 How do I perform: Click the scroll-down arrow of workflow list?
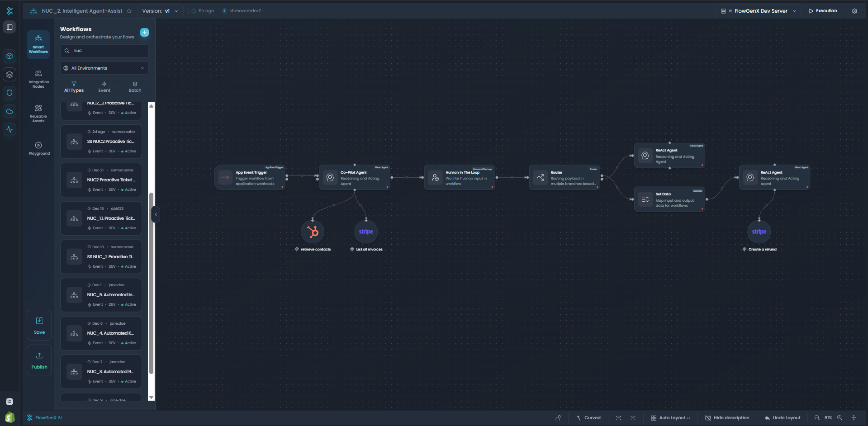click(151, 398)
